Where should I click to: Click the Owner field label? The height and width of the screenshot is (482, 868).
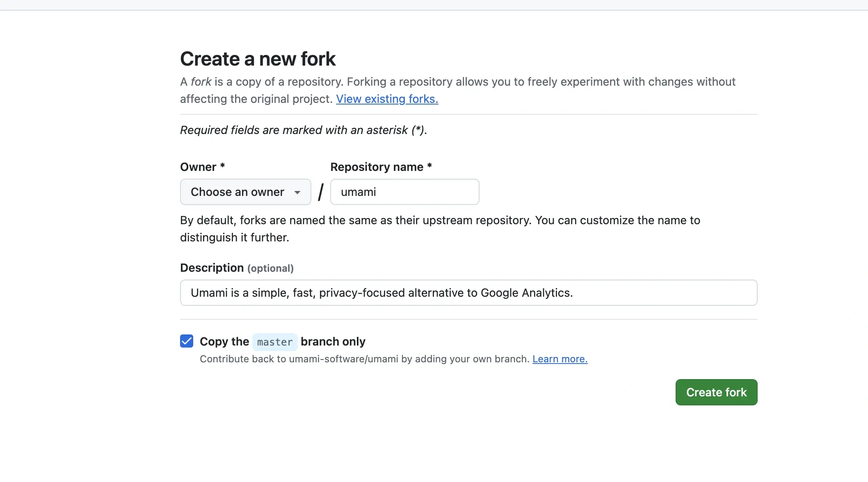[x=198, y=167]
